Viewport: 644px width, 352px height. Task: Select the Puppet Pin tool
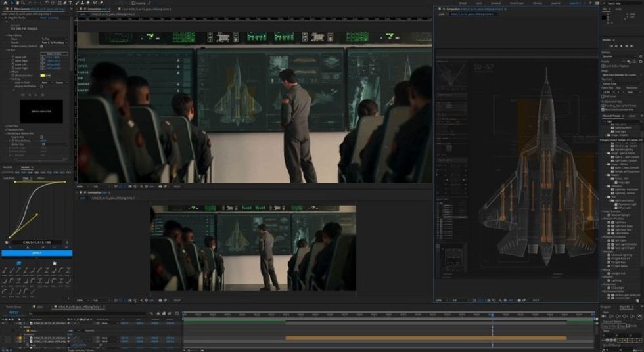click(101, 3)
